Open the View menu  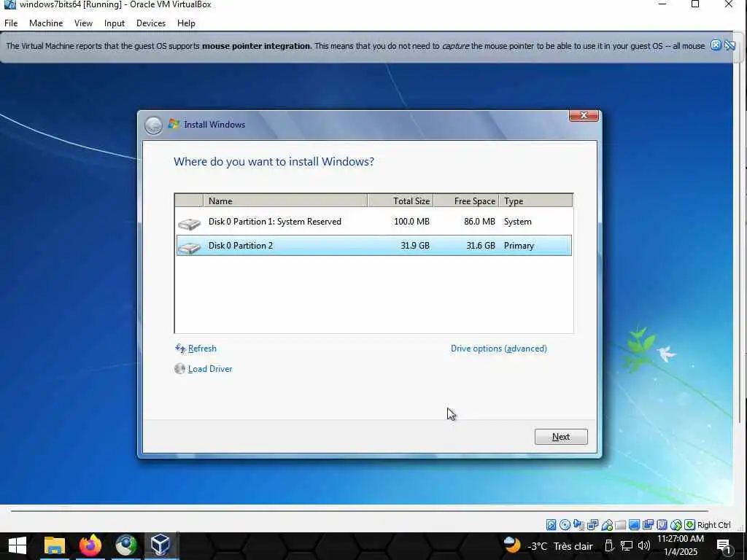point(83,23)
